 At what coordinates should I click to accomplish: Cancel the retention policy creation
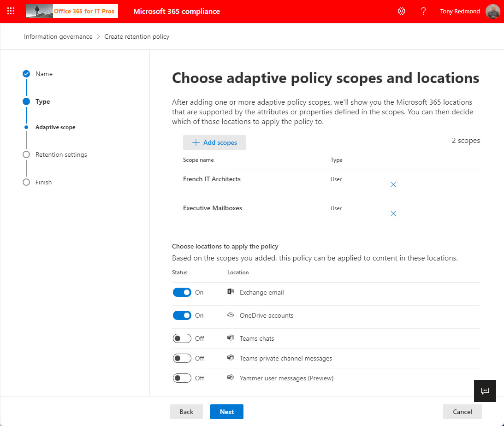coord(462,411)
